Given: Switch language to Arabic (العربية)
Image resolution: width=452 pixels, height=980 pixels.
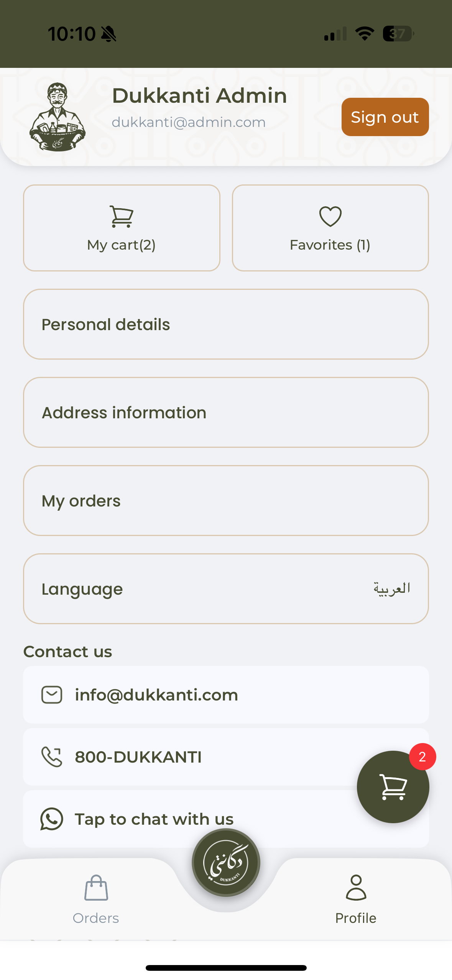Looking at the screenshot, I should 391,589.
